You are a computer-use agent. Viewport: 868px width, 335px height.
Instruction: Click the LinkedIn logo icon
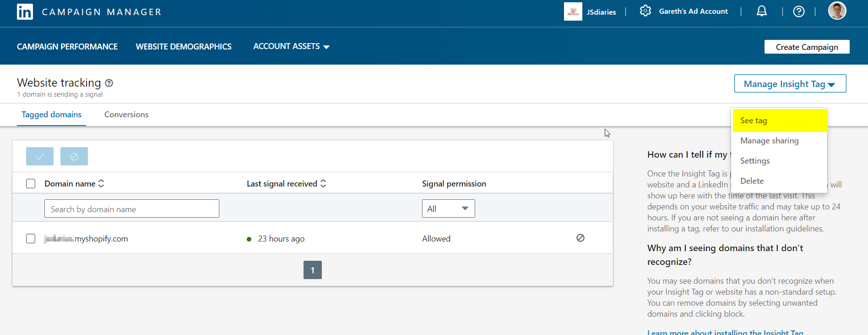(x=25, y=12)
